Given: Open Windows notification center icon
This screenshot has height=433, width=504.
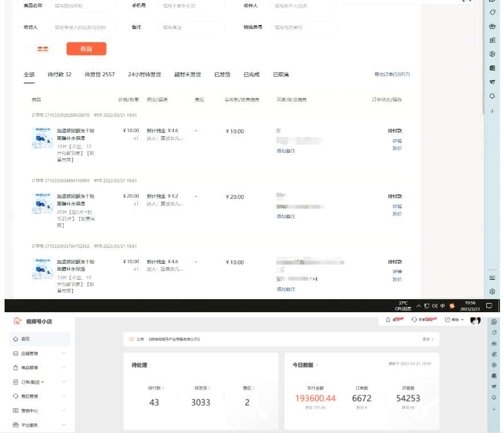Looking at the screenshot, I should pyautogui.click(x=489, y=305).
